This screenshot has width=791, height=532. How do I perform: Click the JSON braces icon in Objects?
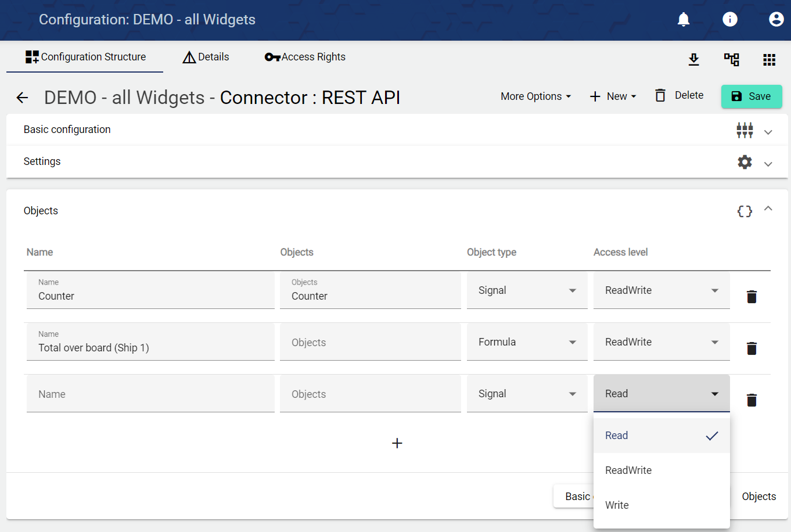[x=745, y=211]
